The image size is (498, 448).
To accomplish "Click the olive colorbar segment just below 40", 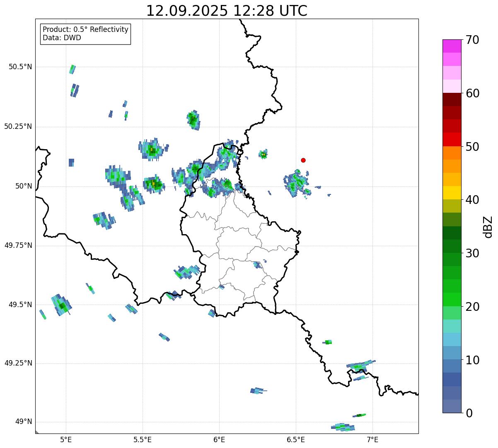I will pyautogui.click(x=452, y=206).
